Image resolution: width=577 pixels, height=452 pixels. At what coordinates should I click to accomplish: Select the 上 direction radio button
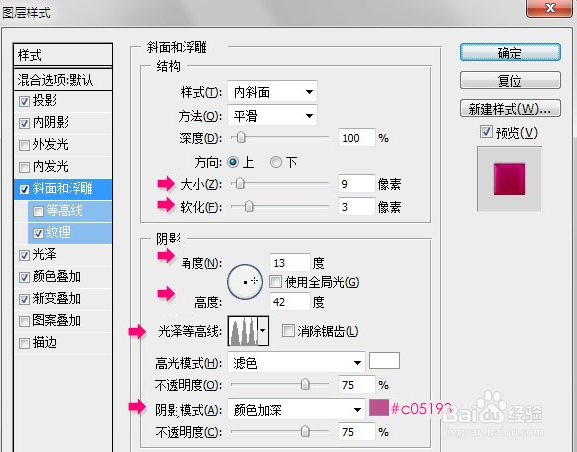point(233,162)
